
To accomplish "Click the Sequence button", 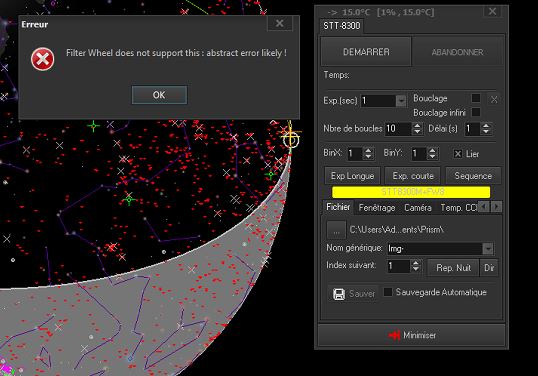I will pyautogui.click(x=473, y=176).
